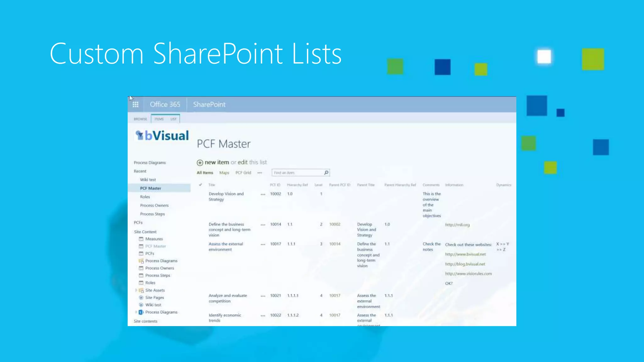Click the search magnifier icon
The height and width of the screenshot is (362, 644).
tap(326, 173)
